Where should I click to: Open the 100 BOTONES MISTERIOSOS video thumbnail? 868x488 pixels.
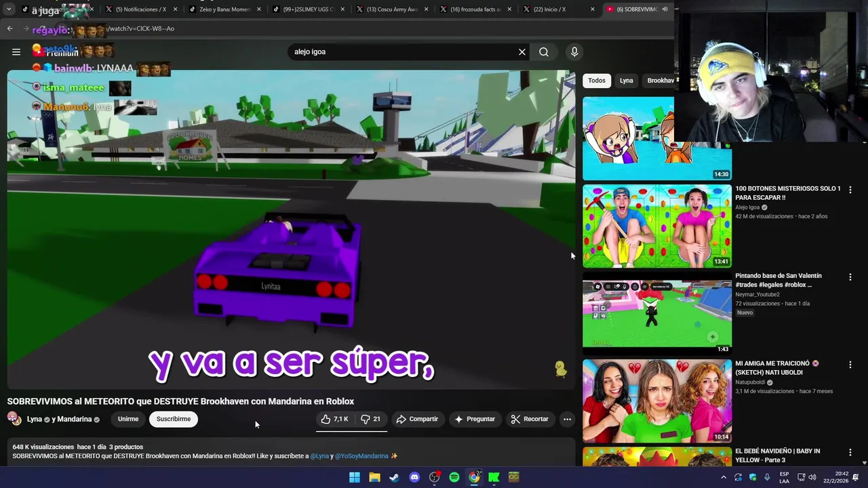pyautogui.click(x=657, y=226)
